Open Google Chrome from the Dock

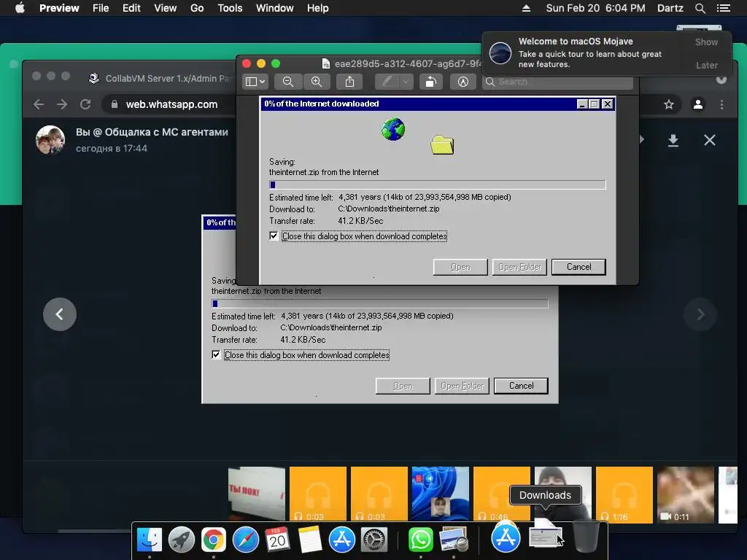pos(214,540)
